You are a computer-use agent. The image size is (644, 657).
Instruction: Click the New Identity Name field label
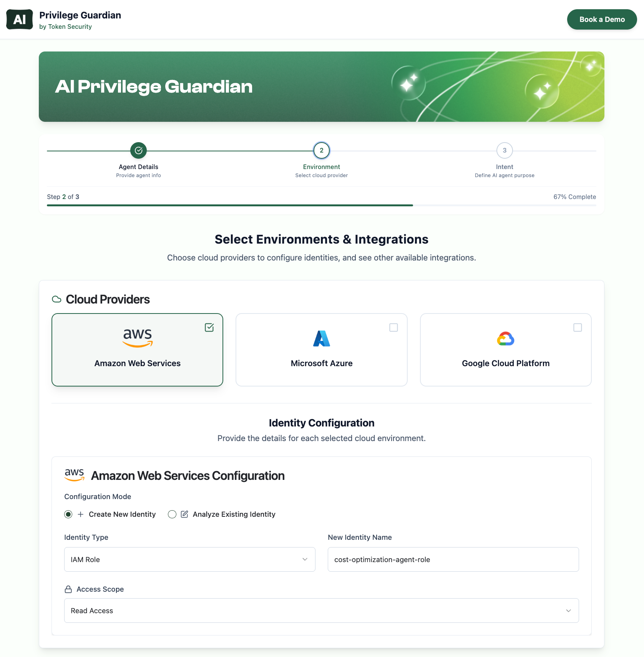coord(360,538)
